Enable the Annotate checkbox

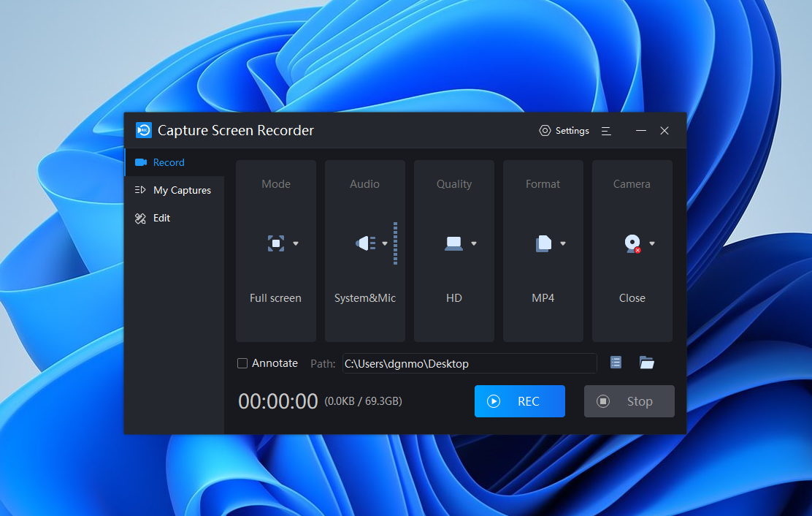(242, 363)
